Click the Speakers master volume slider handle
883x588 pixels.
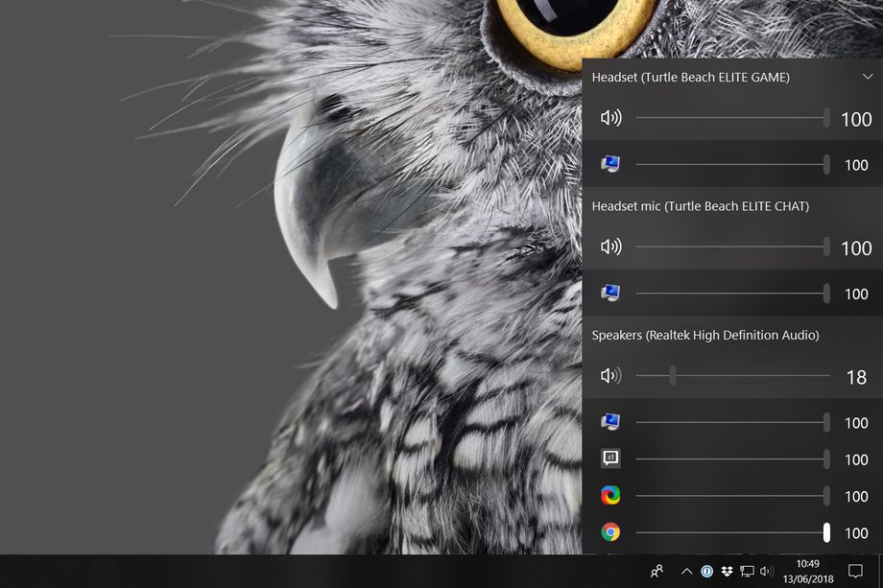pyautogui.click(x=672, y=376)
